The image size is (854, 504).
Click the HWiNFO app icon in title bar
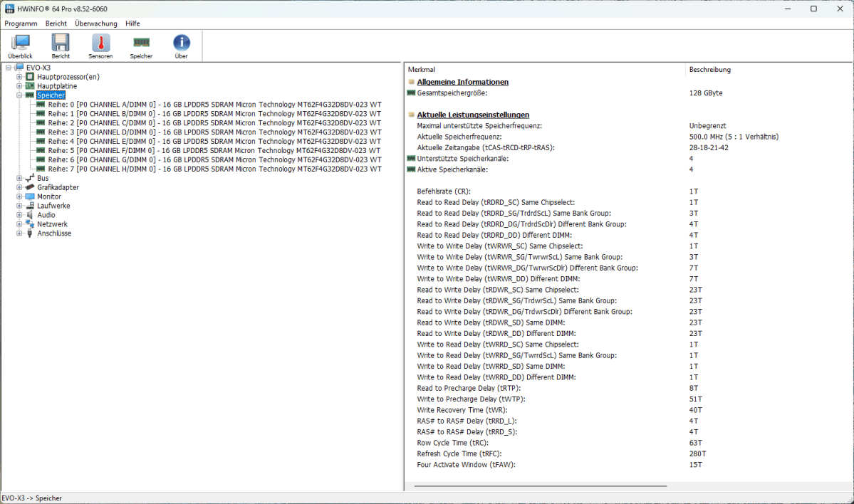[x=9, y=9]
